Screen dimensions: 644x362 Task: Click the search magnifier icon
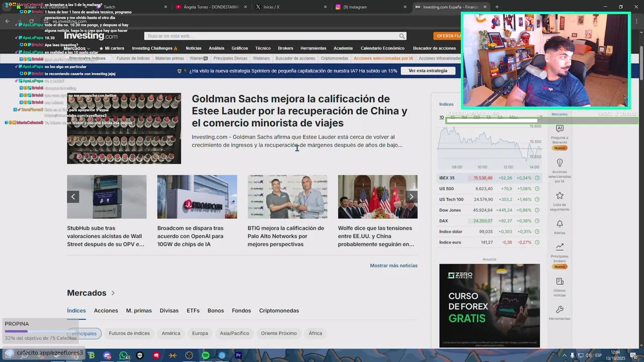pos(402,36)
